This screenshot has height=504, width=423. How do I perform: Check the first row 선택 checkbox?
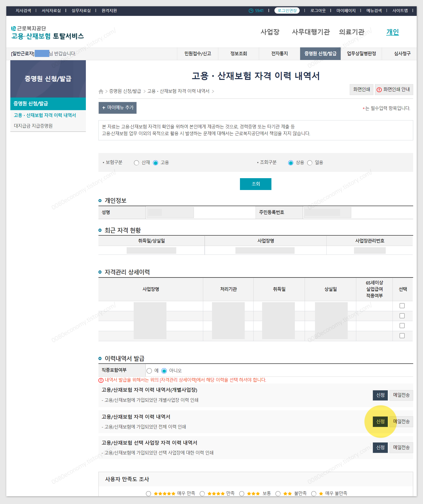tap(402, 306)
